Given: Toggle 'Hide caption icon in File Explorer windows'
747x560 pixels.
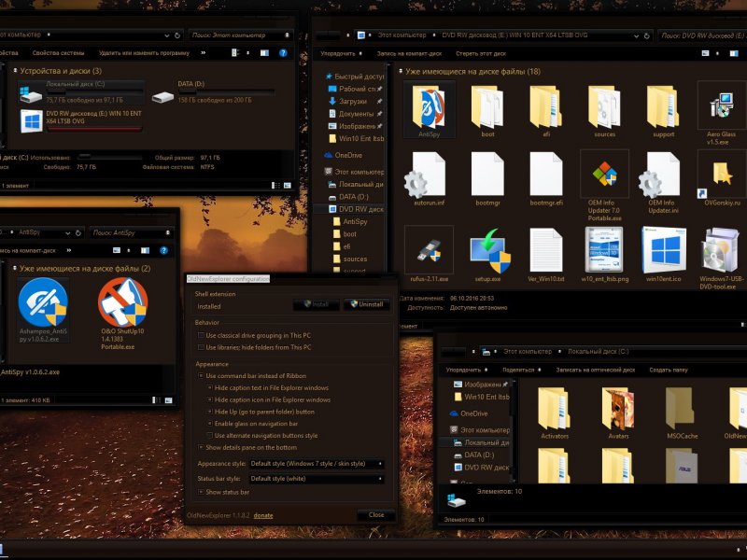Looking at the screenshot, I should (210, 399).
